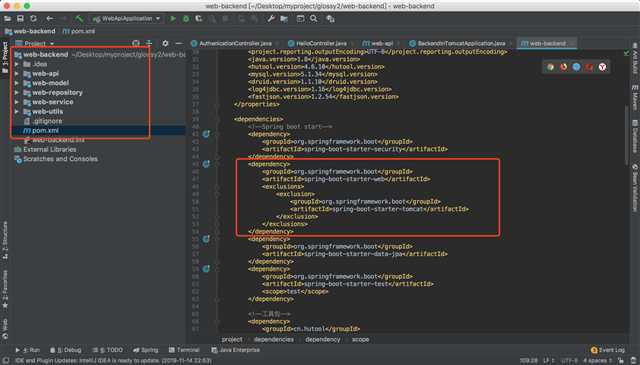Click the last toolbar icon after search
The width and height of the screenshot is (640, 365).
[x=330, y=19]
